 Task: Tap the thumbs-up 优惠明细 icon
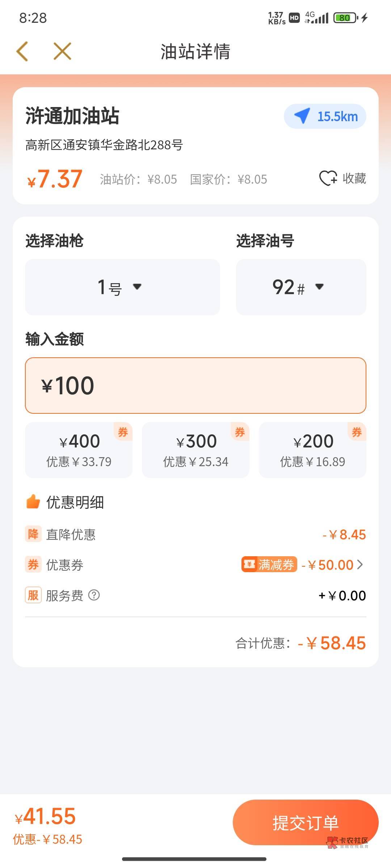(x=33, y=502)
